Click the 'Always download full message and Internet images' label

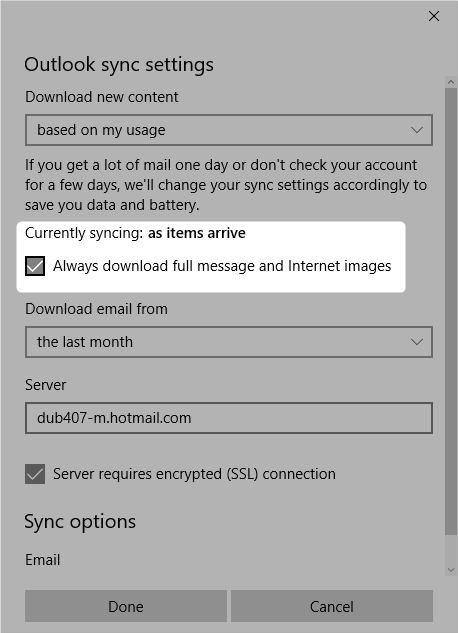click(222, 266)
